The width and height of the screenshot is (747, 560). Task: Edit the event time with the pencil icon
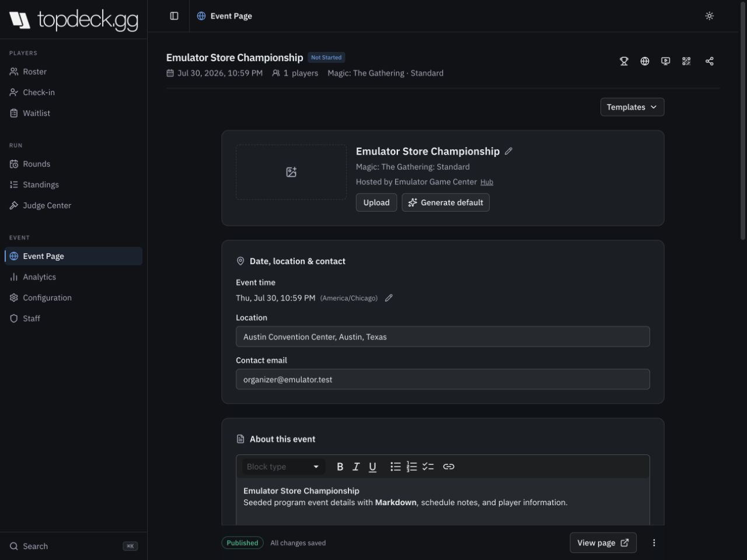pos(389,298)
